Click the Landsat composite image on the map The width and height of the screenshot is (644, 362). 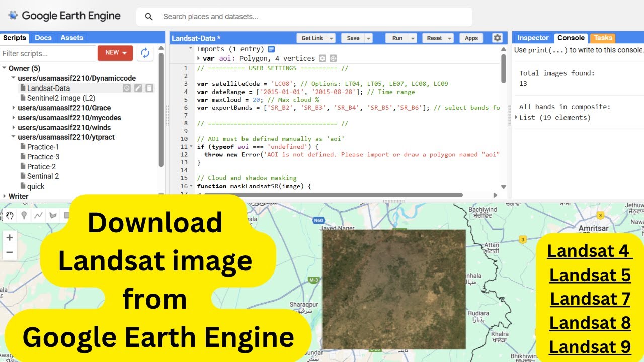pos(393,289)
